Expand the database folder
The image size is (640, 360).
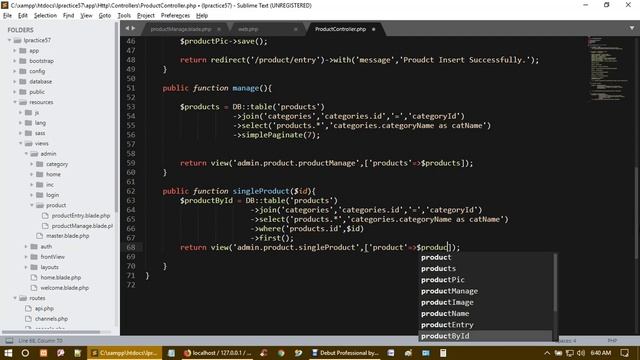(15, 81)
